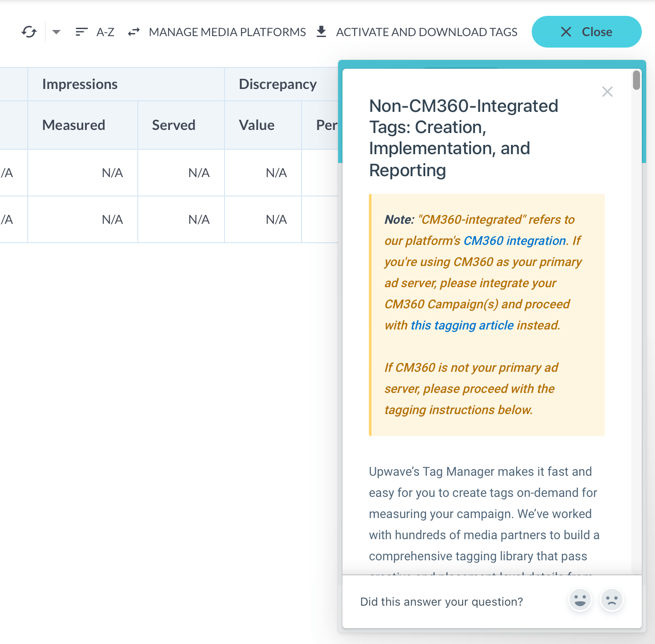Open the dropdown arrow beside refresh
The height and width of the screenshot is (644, 655).
pyautogui.click(x=56, y=32)
